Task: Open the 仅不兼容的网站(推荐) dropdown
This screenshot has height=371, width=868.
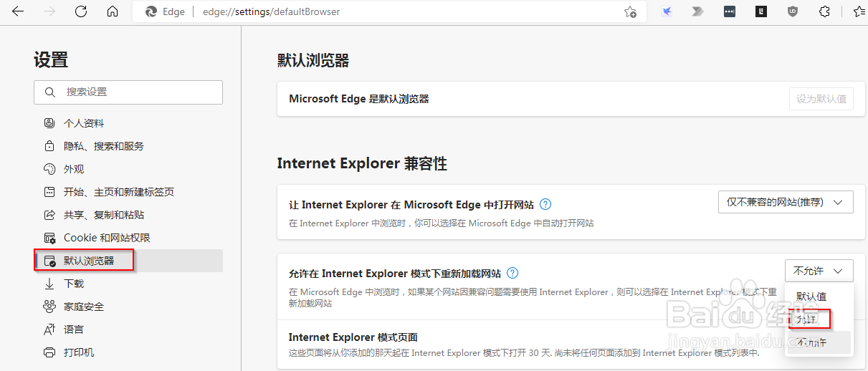Action: point(786,202)
